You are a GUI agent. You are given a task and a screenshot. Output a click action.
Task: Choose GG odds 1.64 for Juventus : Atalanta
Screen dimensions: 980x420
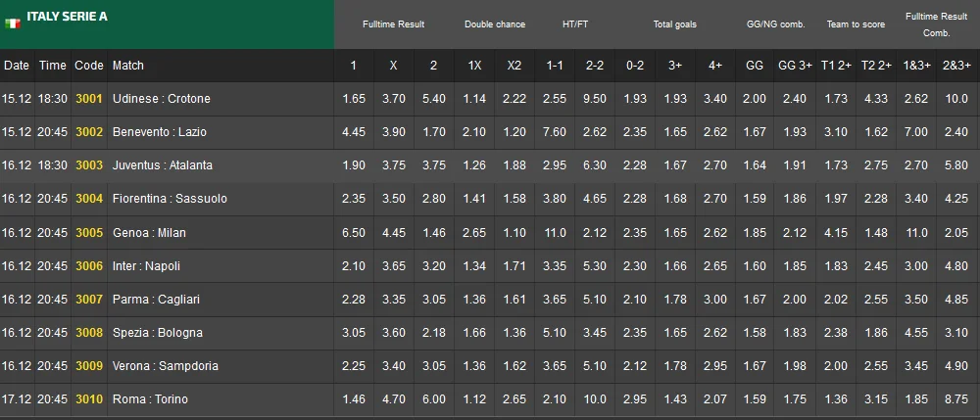[755, 165]
